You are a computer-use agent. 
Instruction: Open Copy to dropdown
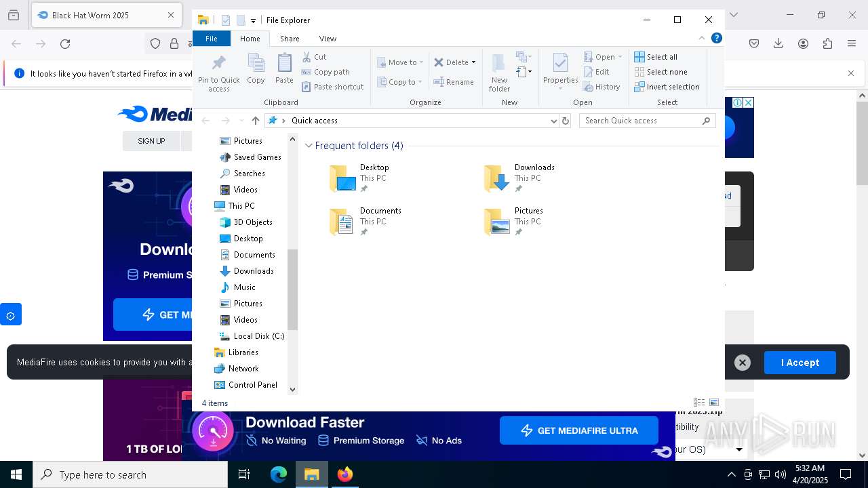click(x=399, y=82)
